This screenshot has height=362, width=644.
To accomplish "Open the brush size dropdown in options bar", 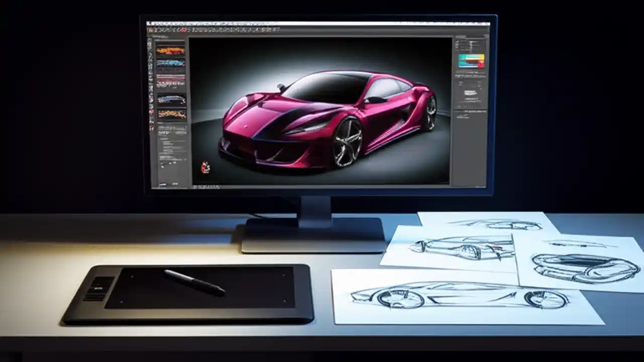I will click(x=211, y=32).
